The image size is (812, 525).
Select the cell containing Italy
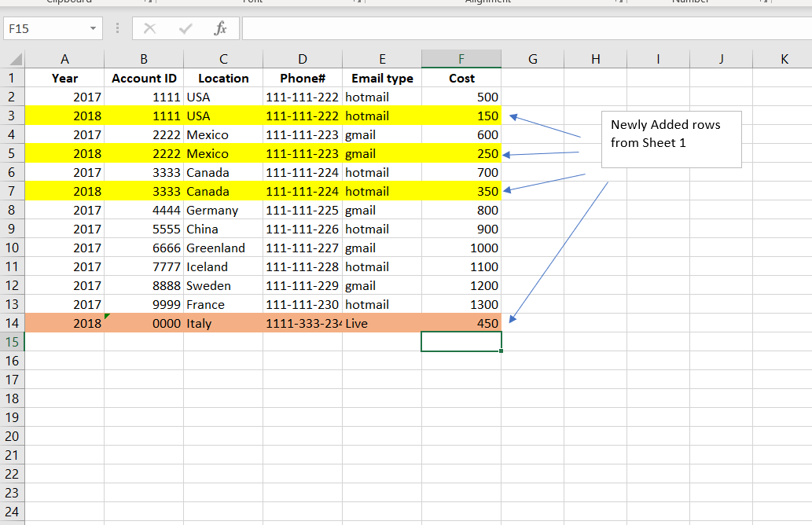(x=223, y=323)
